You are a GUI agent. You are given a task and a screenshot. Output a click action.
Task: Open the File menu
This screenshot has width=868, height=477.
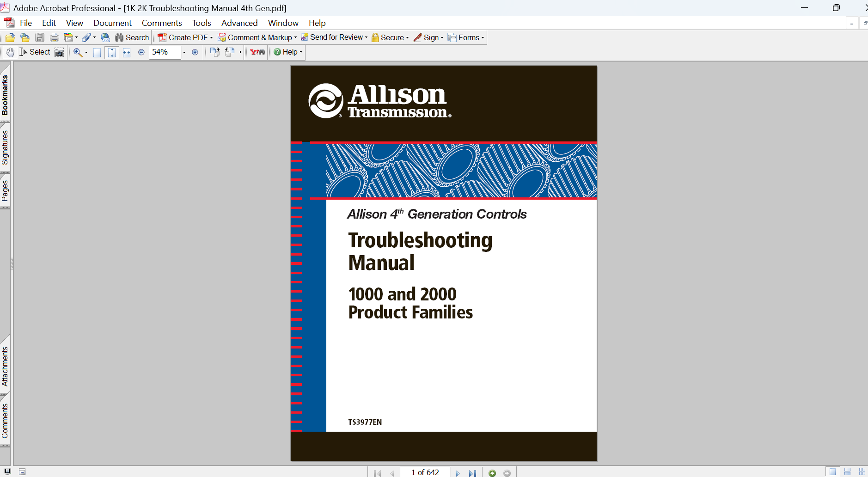pyautogui.click(x=26, y=23)
